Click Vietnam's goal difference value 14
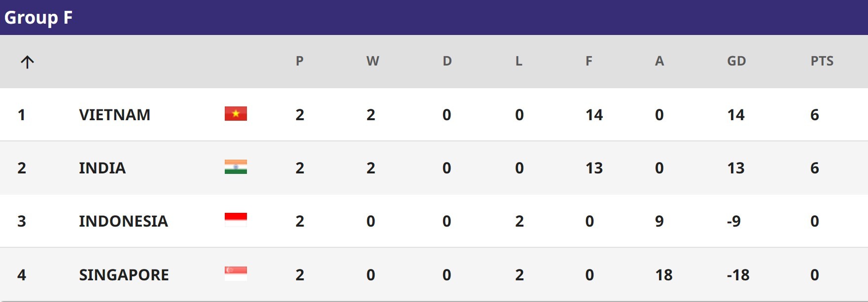 736,115
